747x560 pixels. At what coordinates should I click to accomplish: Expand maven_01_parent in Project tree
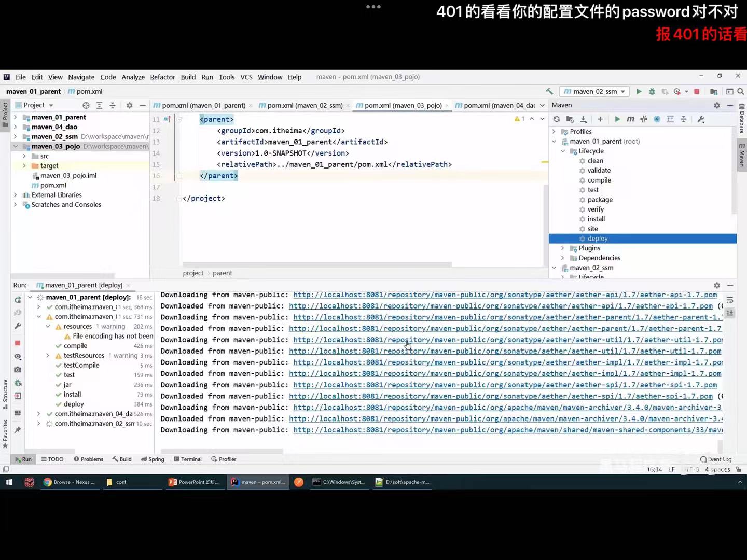click(15, 117)
